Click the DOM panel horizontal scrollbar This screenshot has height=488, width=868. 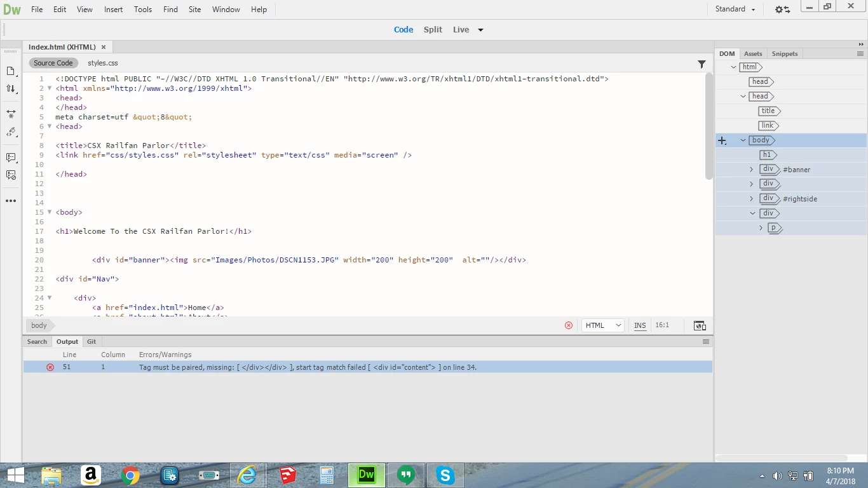[x=782, y=458]
